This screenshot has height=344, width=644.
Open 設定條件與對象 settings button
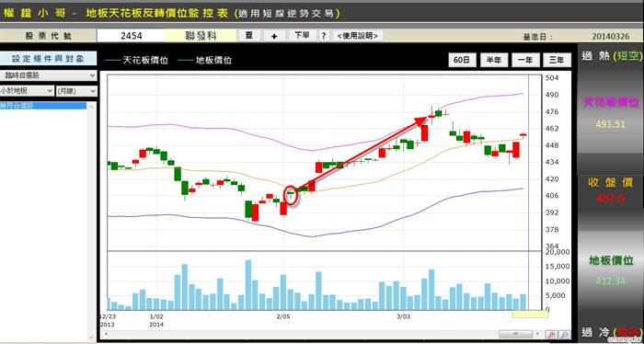(48, 58)
